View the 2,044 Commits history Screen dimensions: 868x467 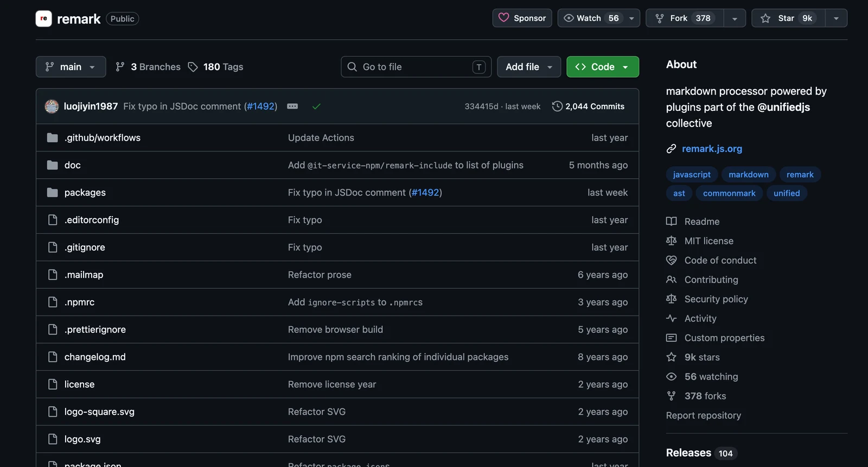click(x=589, y=106)
